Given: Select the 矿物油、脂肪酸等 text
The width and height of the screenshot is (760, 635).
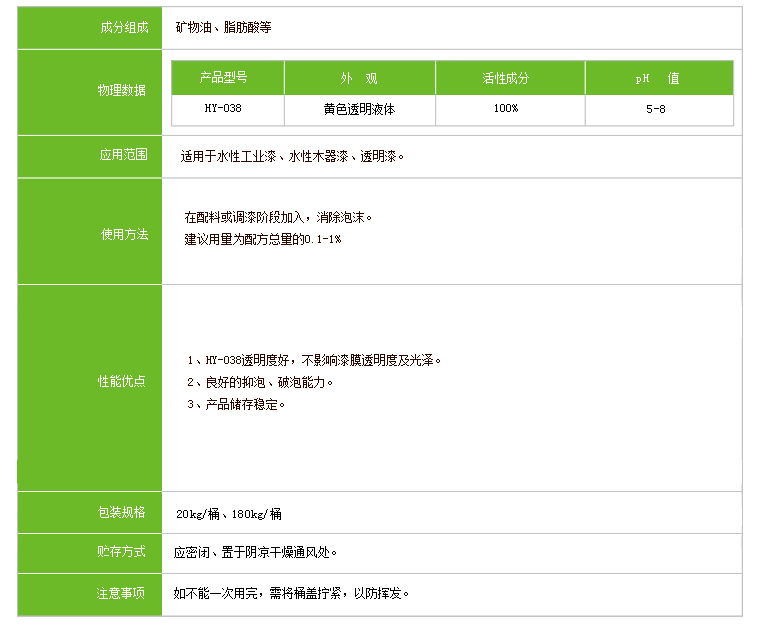Looking at the screenshot, I should point(223,27).
